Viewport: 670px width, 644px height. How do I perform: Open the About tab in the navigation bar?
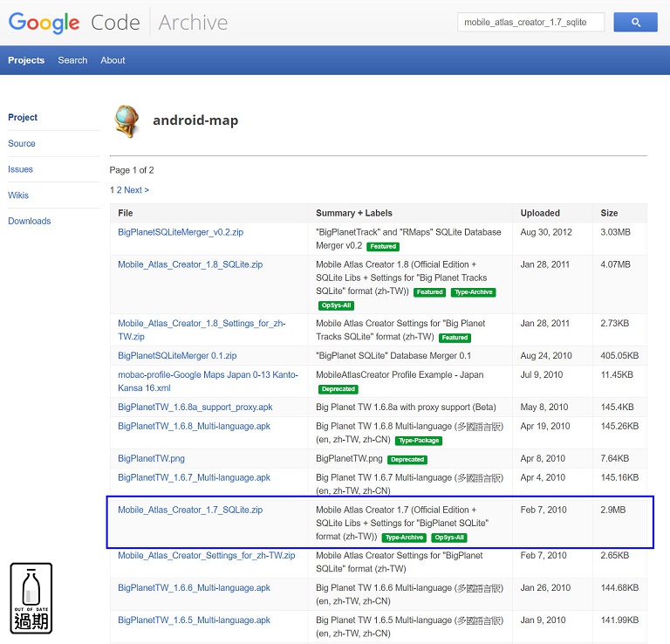(x=113, y=60)
